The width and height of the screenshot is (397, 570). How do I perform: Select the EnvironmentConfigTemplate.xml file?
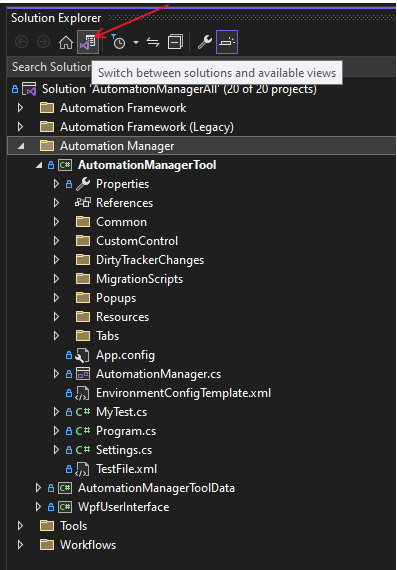(183, 393)
